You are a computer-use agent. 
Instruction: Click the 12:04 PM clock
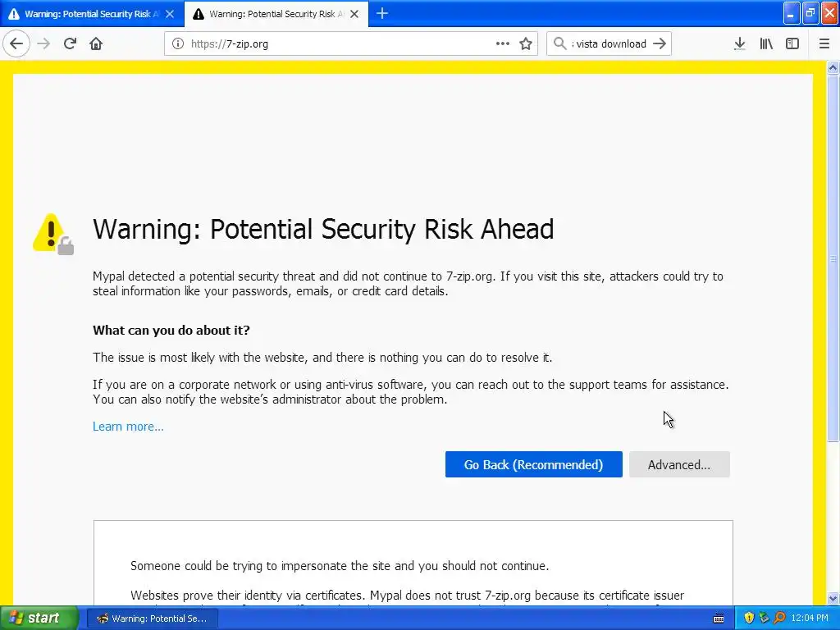pyautogui.click(x=810, y=619)
